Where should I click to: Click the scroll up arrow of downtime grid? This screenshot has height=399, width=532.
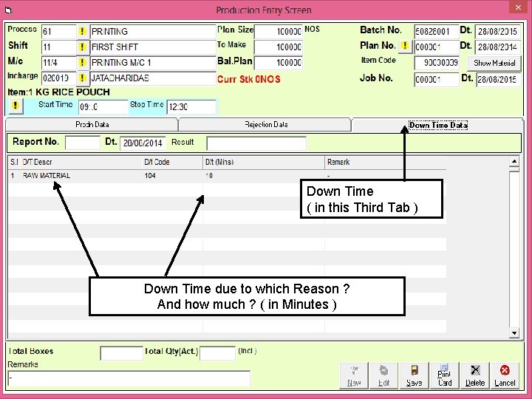click(514, 162)
